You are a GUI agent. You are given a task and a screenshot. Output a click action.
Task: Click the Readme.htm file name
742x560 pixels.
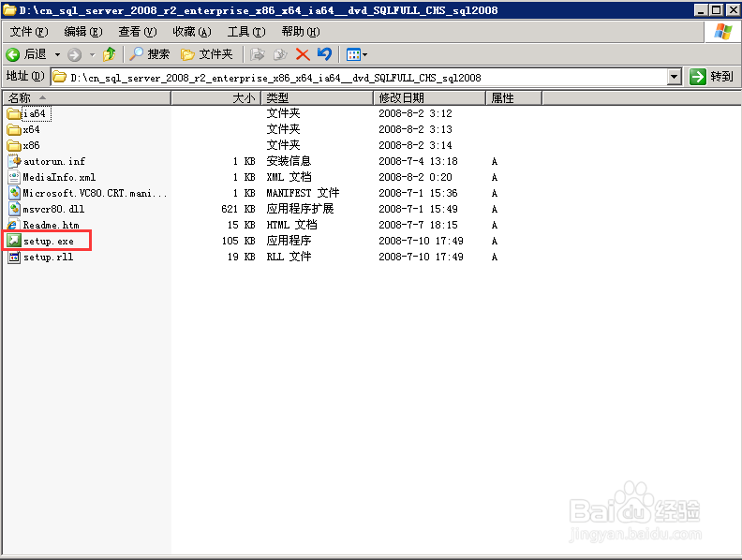click(52, 225)
